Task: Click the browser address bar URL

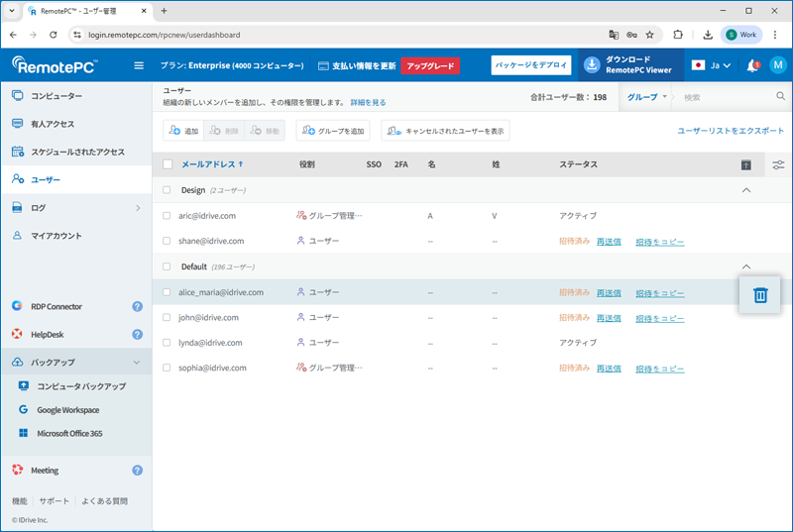Action: pos(165,35)
